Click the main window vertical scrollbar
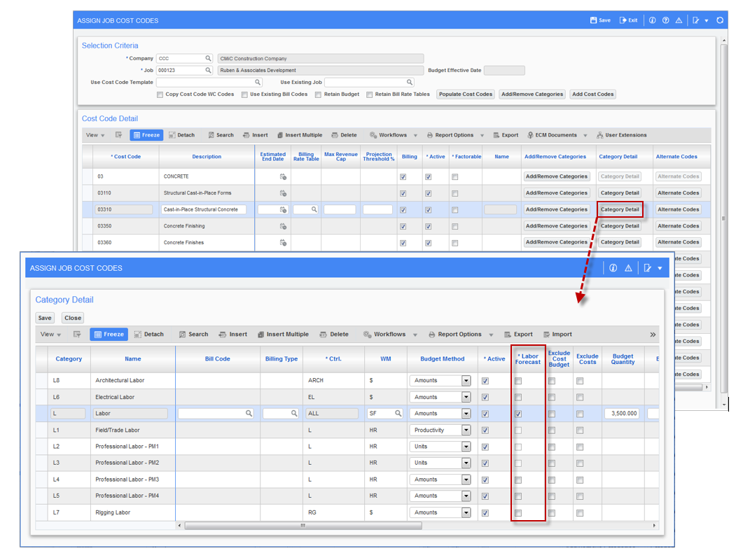 [x=723, y=218]
